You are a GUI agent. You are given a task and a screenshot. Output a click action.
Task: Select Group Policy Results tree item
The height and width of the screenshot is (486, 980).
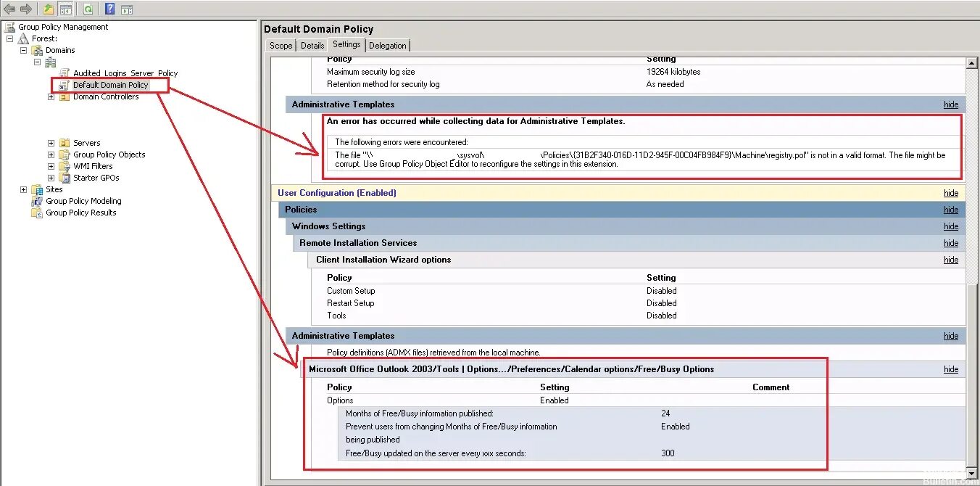(81, 213)
